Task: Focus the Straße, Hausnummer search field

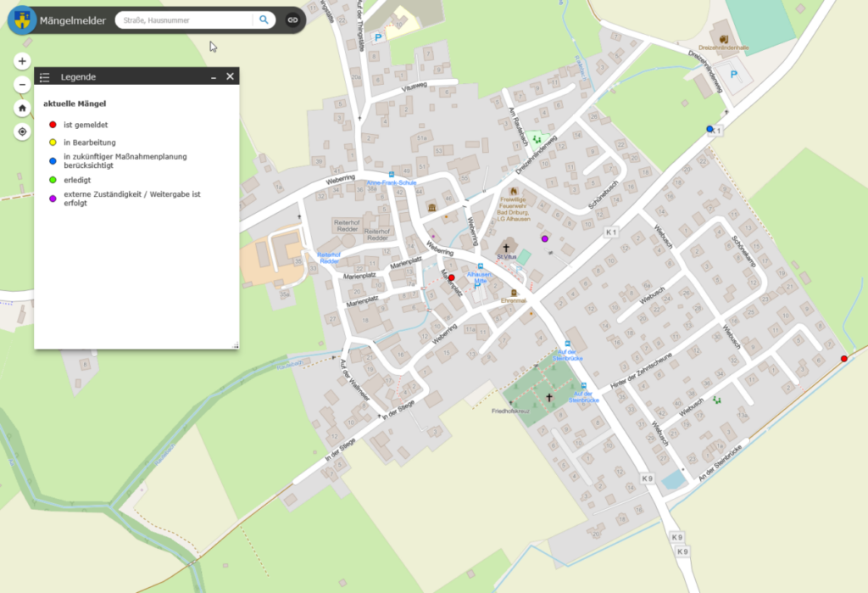Action: 182,20
